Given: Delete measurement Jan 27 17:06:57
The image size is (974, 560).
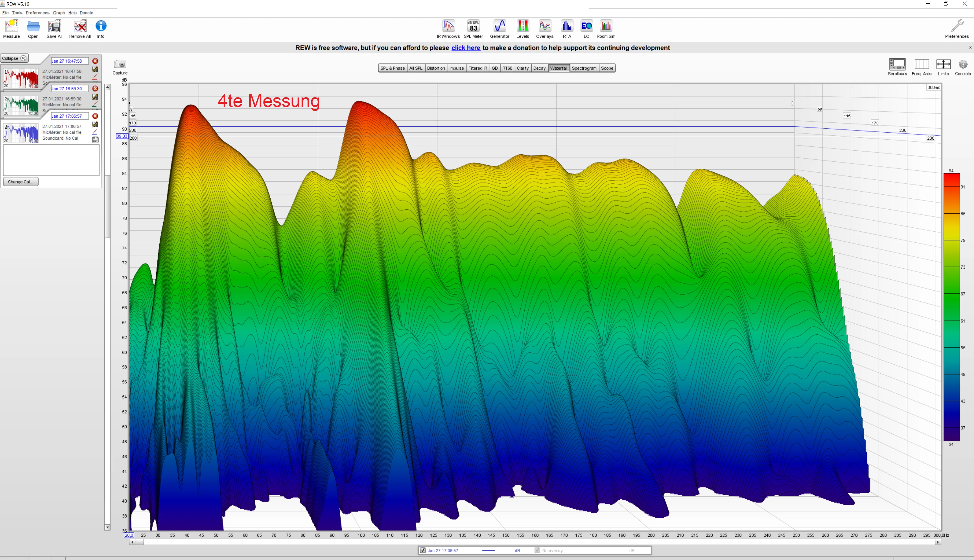Looking at the screenshot, I should click(95, 116).
